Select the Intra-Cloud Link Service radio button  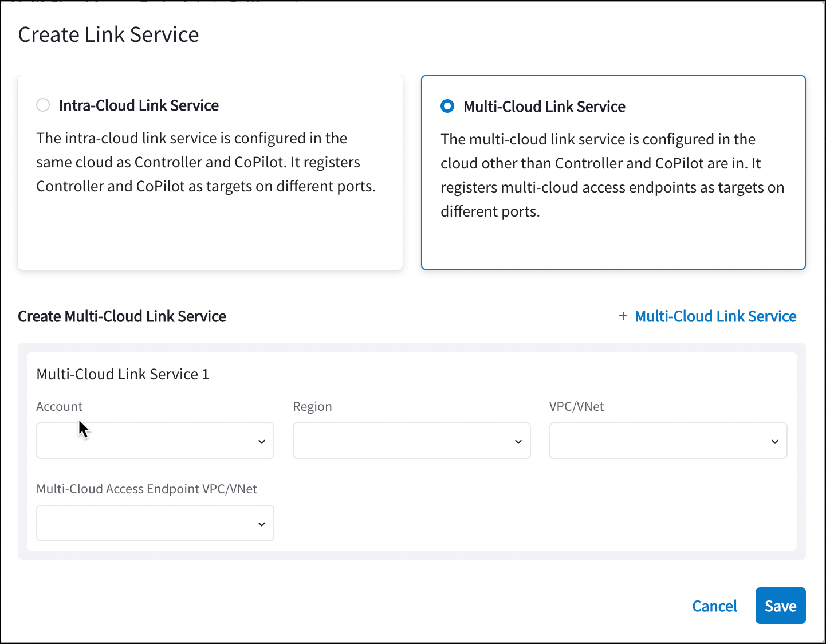click(43, 105)
